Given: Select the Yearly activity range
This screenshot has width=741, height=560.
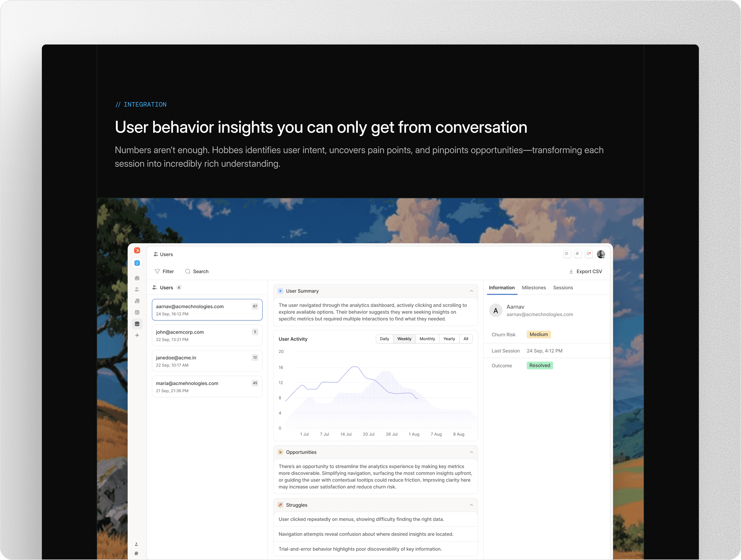Looking at the screenshot, I should pos(449,339).
